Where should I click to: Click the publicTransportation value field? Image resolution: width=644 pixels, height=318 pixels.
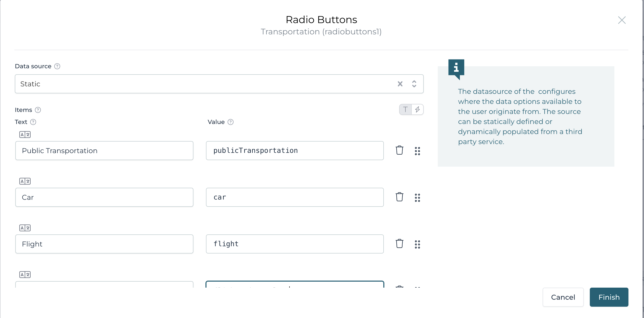[x=295, y=151]
